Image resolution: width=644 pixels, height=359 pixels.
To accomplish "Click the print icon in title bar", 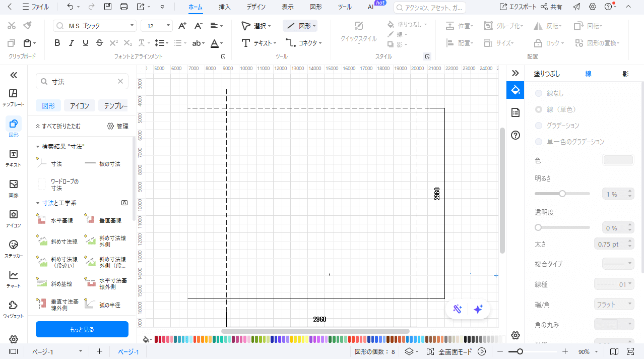I will pyautogui.click(x=124, y=7).
